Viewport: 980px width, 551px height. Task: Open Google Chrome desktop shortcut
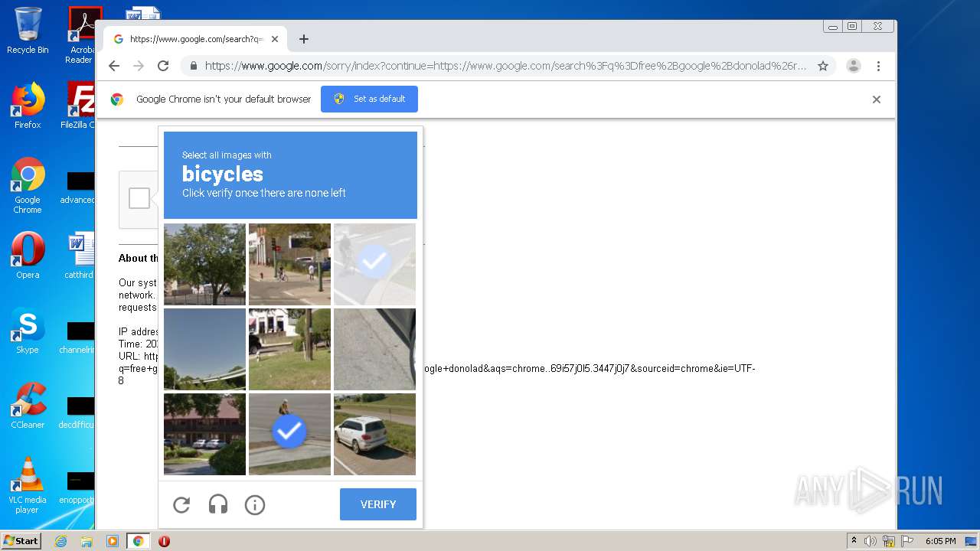pos(28,186)
